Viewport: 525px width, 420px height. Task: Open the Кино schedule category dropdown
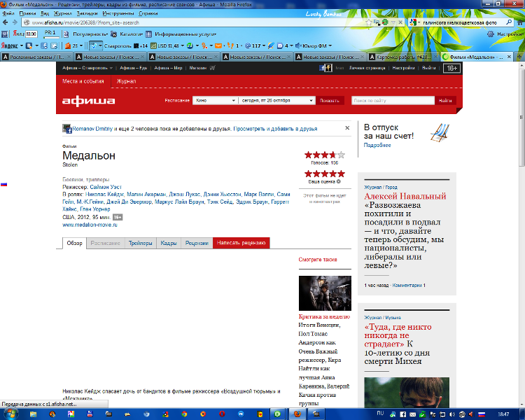click(215, 101)
